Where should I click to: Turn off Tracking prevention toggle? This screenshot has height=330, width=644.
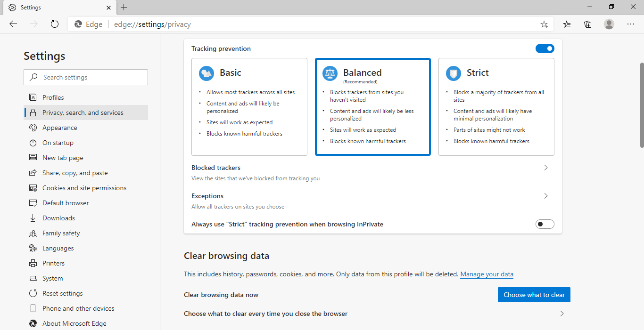545,48
